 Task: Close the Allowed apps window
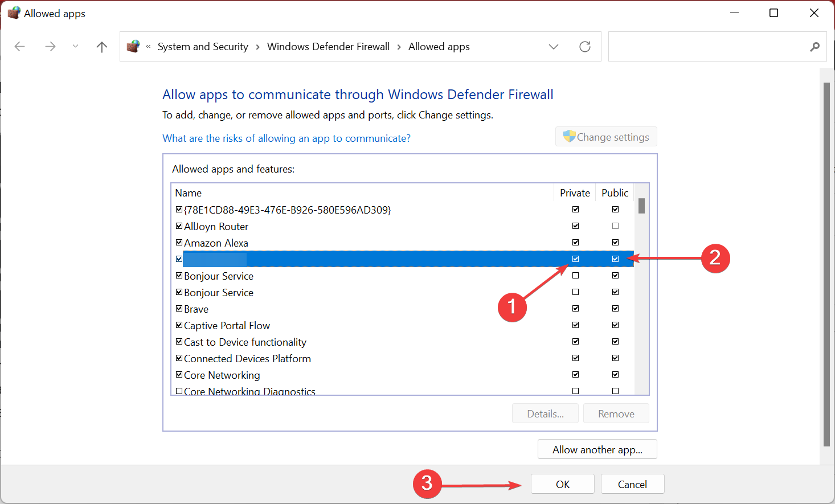pos(814,13)
